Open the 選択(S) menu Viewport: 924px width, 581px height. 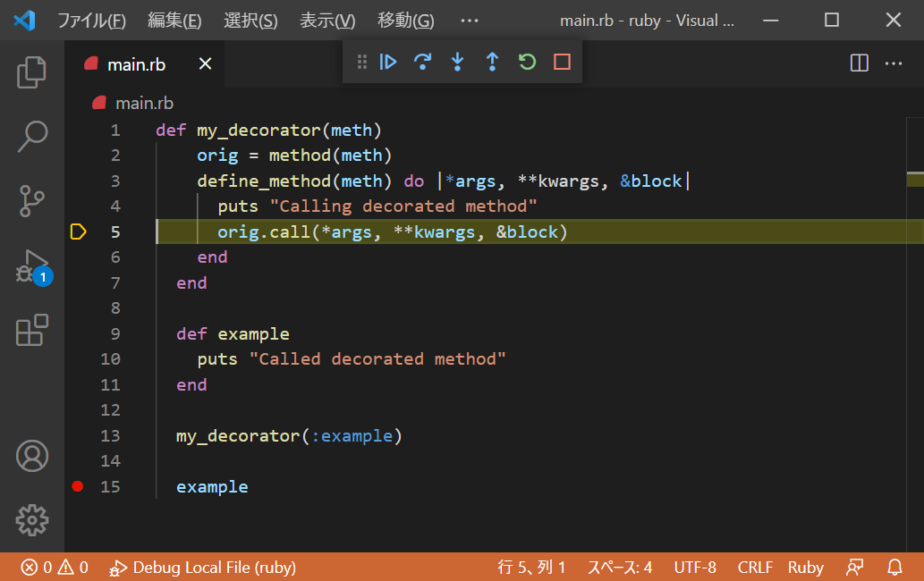tap(250, 21)
